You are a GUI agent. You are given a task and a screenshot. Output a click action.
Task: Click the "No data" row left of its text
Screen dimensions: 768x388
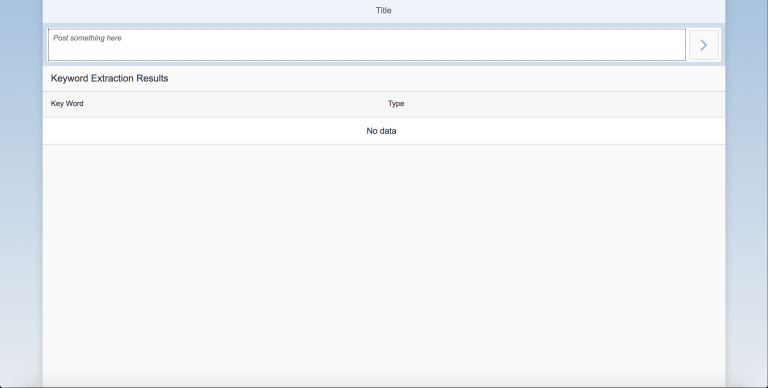coord(204,131)
